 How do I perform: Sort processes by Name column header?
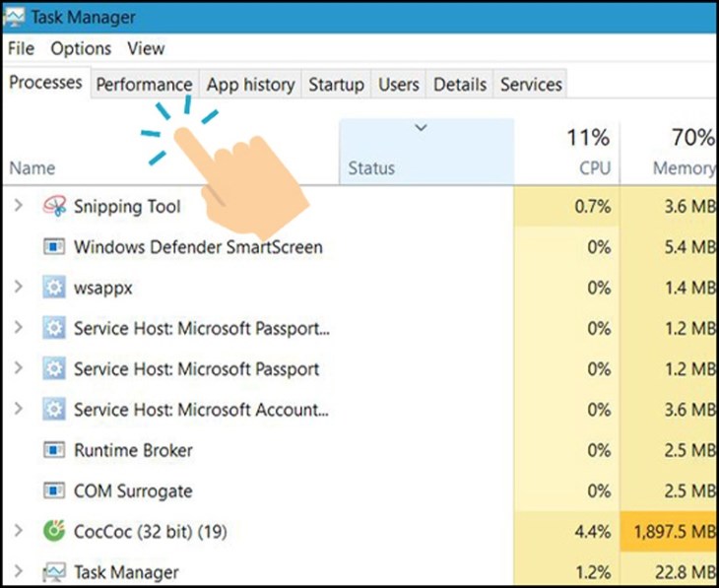[33, 168]
